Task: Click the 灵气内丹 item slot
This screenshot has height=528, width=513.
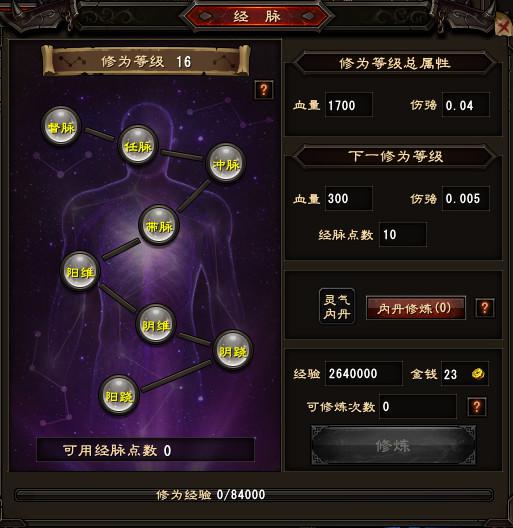Action: [x=336, y=306]
